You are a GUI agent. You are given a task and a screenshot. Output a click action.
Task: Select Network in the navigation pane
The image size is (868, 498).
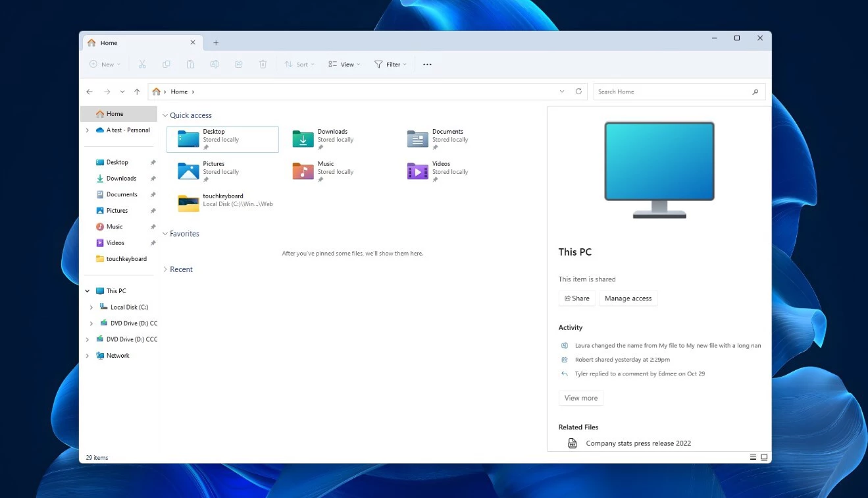click(118, 356)
